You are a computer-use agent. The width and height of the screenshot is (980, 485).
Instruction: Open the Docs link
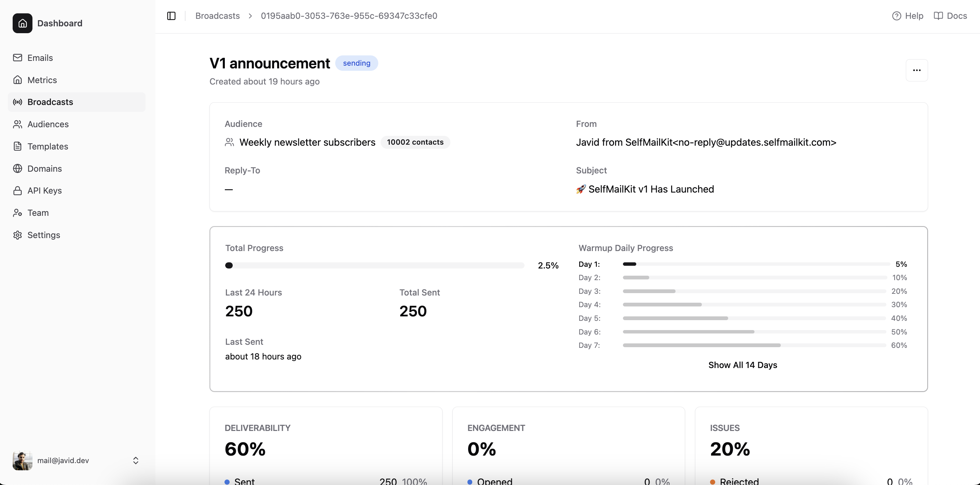(950, 16)
